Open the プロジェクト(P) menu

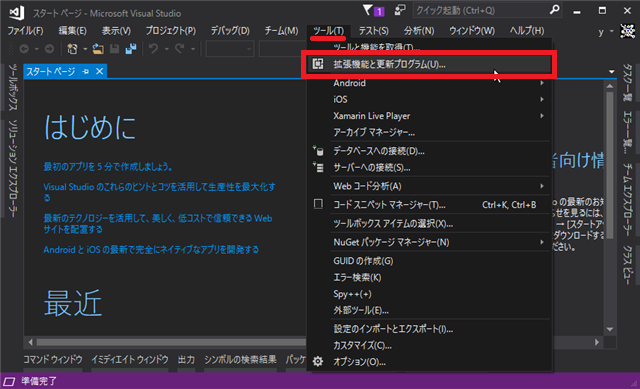coord(171,31)
